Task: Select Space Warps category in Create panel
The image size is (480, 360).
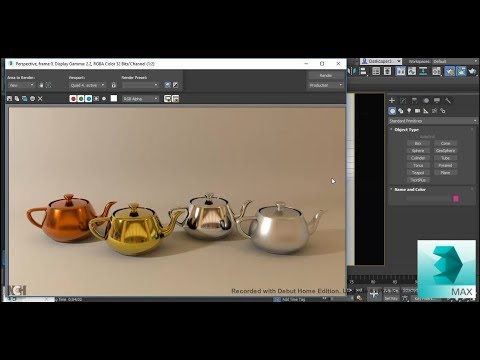Action: click(x=434, y=111)
